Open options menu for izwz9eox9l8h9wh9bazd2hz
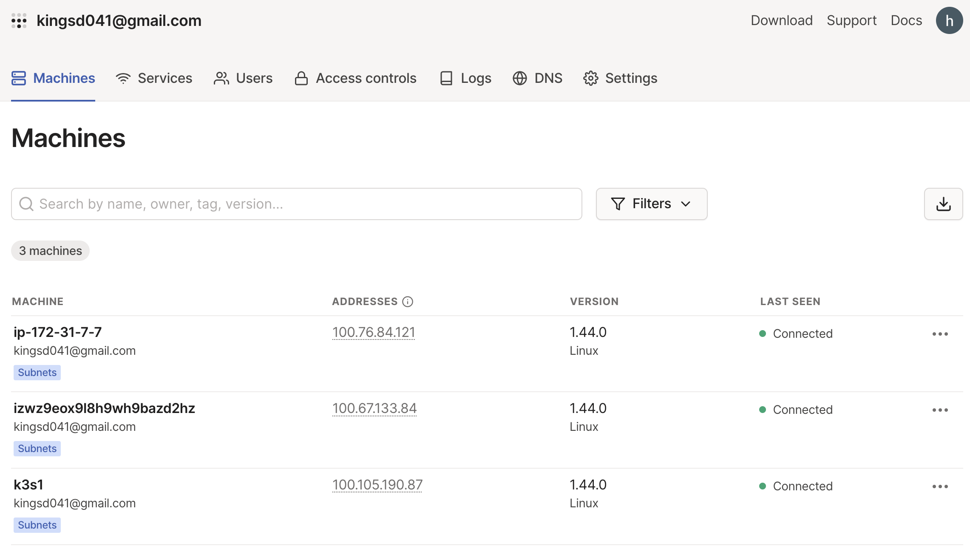 pyautogui.click(x=940, y=410)
